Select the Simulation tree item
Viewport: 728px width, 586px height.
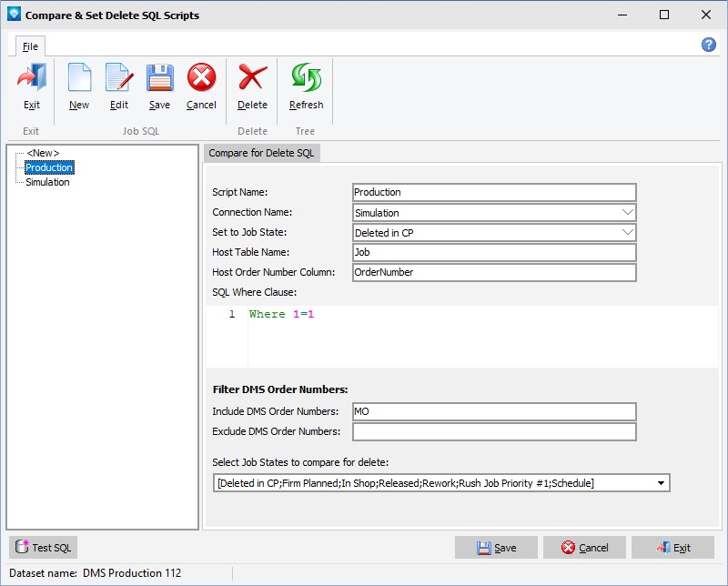(x=47, y=182)
